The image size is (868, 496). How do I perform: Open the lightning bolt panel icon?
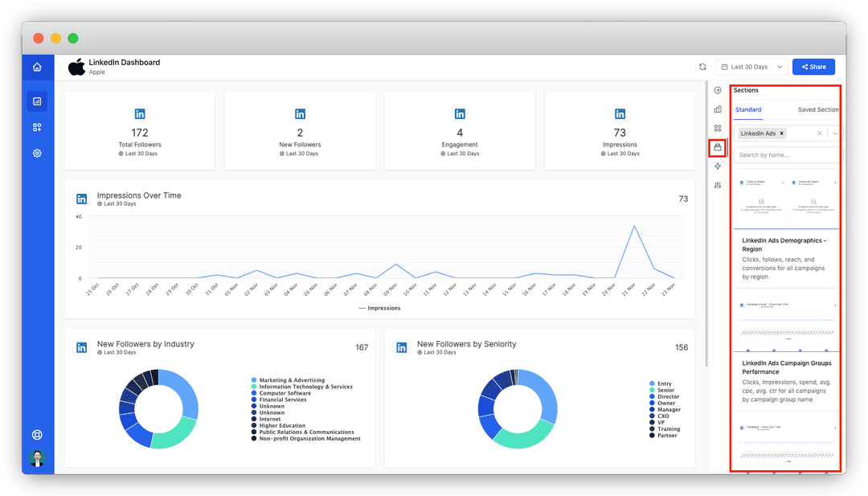pos(718,166)
